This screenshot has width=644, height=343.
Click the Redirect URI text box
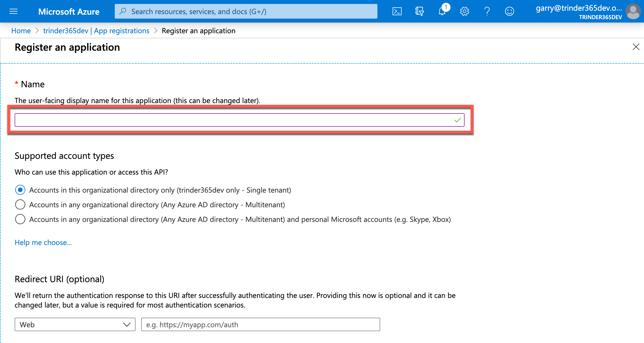click(x=260, y=325)
